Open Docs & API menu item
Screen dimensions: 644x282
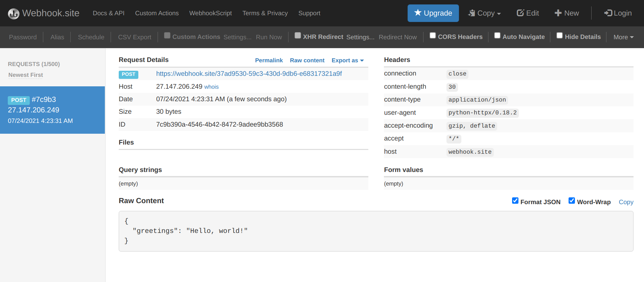click(x=109, y=13)
